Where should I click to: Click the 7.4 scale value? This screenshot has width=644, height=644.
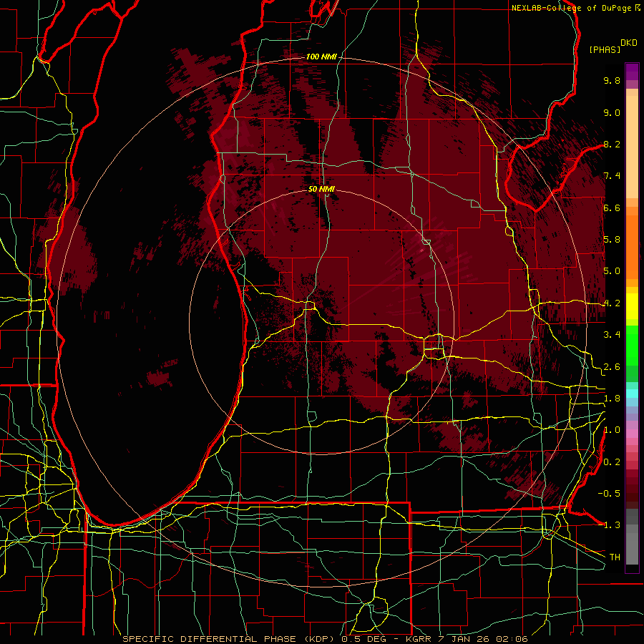[x=612, y=176]
